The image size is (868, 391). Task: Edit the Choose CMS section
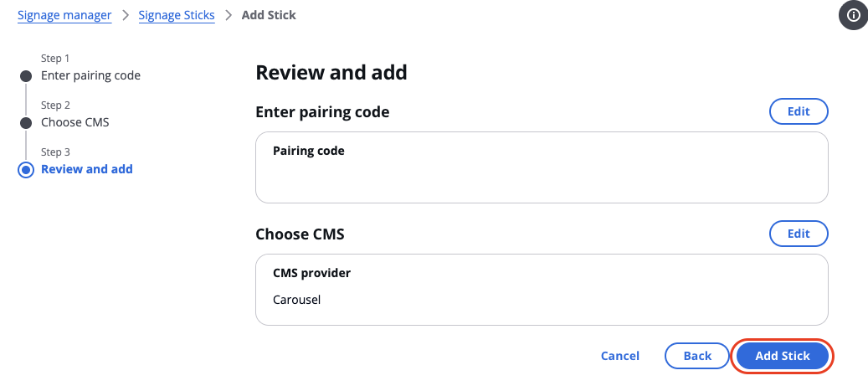click(799, 234)
